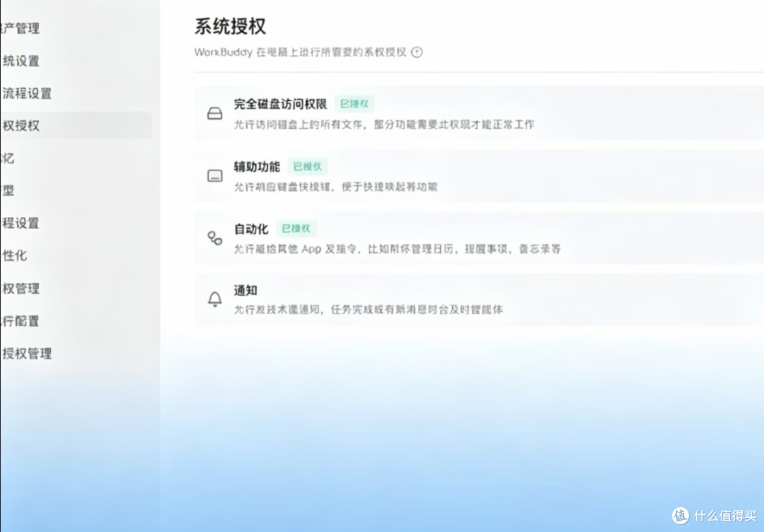Select the 完全磁盘访问权限 title
Screen dimensions: 764x532
pyautogui.click(x=280, y=104)
